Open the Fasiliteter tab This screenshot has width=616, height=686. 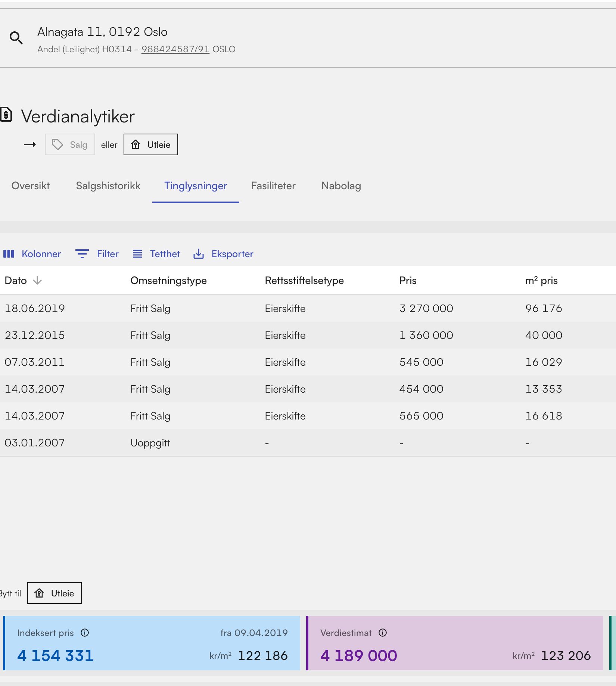273,186
